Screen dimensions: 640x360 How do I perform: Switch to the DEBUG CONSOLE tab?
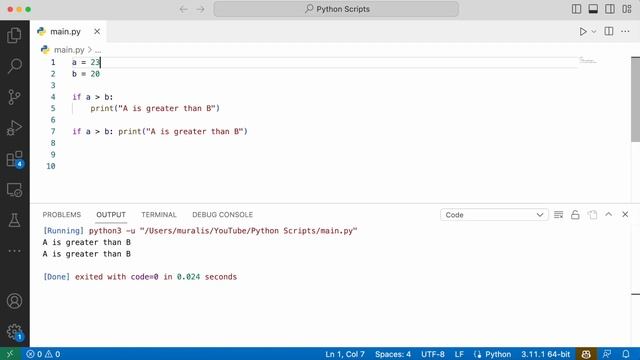tap(222, 215)
